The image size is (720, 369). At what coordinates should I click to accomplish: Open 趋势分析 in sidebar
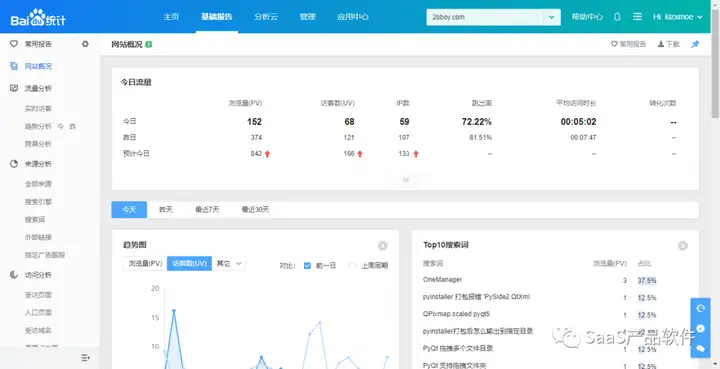coord(38,126)
